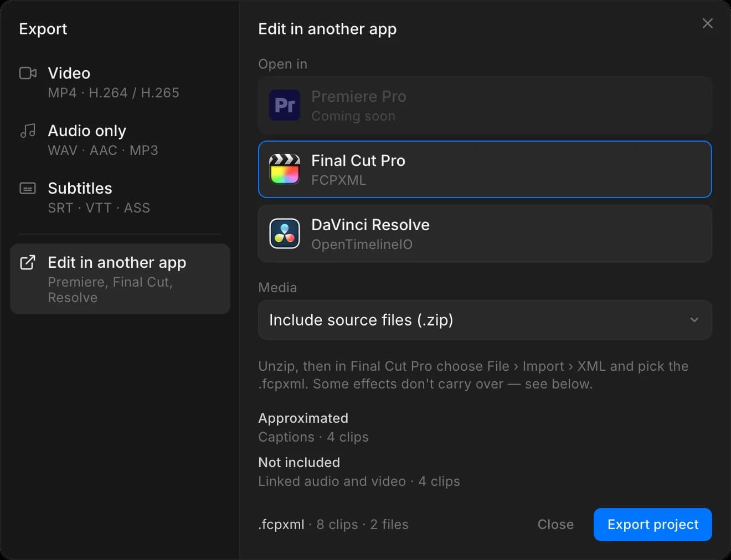Click 'Captions · 4 clips' text
Viewport: 731px width, 560px height.
coord(313,437)
